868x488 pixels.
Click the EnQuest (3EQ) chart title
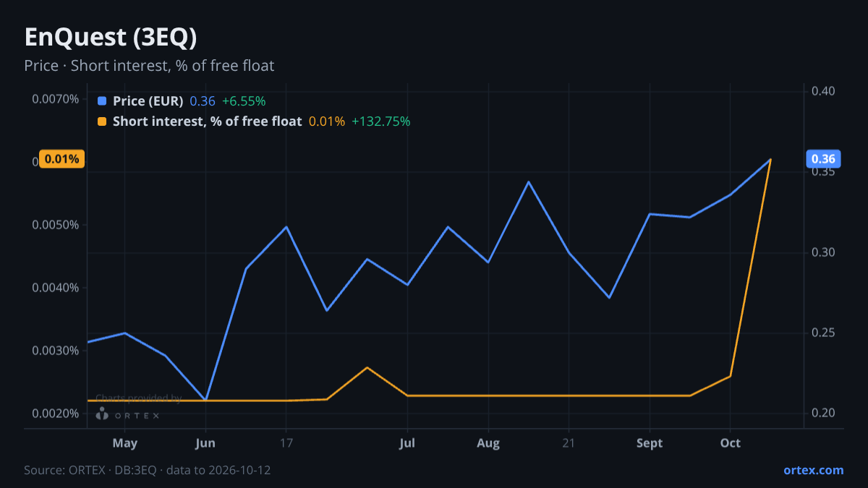(111, 37)
